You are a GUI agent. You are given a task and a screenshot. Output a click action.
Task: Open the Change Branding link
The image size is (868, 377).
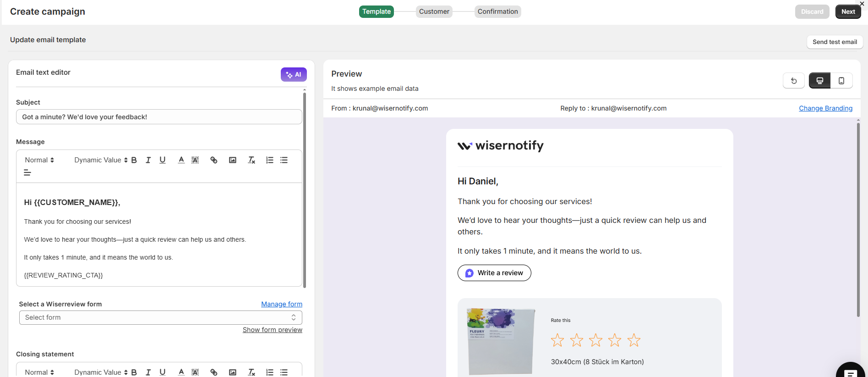[825, 108]
